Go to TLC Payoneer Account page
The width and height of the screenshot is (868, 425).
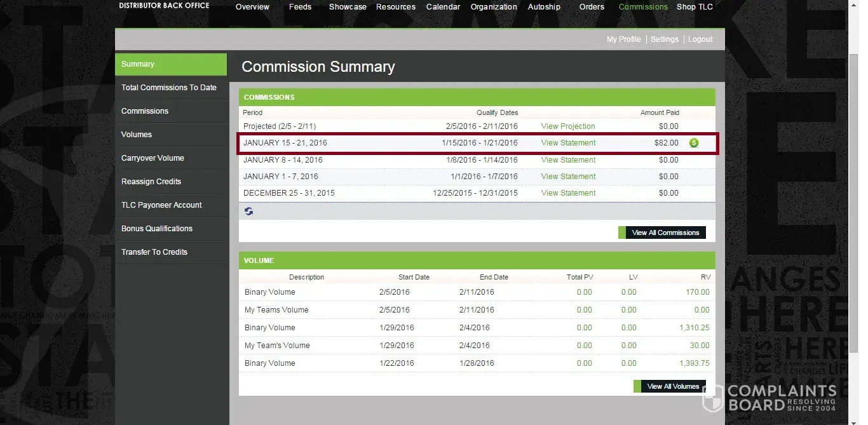[x=161, y=205]
